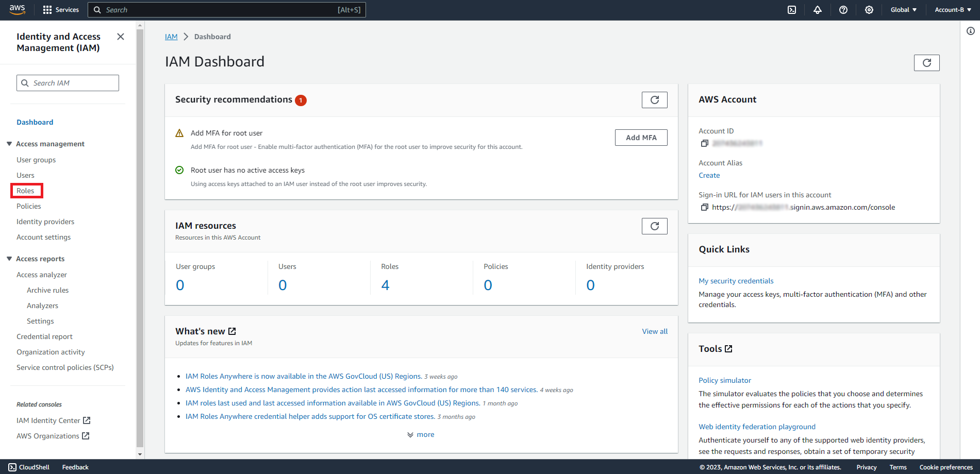Click the MFA warning triangle icon

[x=179, y=133]
